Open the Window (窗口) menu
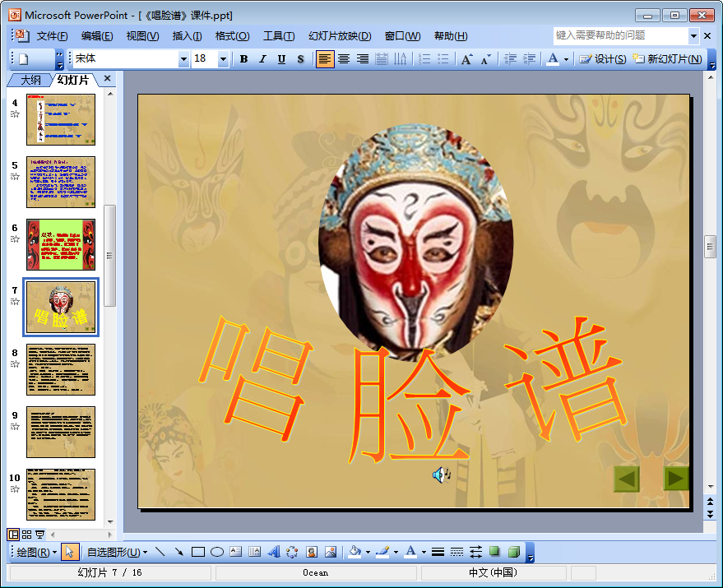723x588 pixels. 402,36
